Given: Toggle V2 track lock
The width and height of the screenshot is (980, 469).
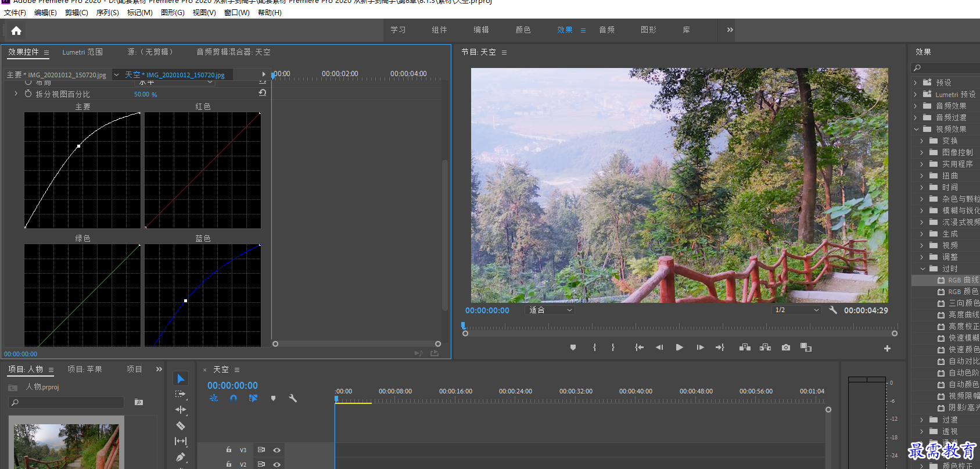Looking at the screenshot, I should (229, 464).
